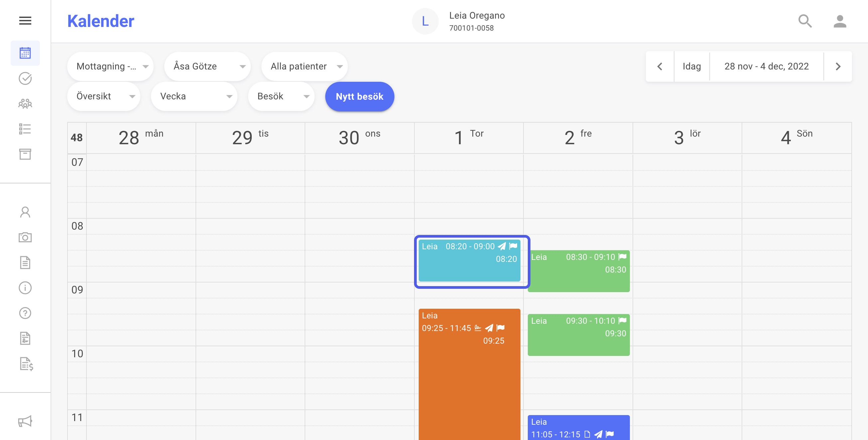This screenshot has width=868, height=440.
Task: Open the user account icon
Action: [x=840, y=21]
